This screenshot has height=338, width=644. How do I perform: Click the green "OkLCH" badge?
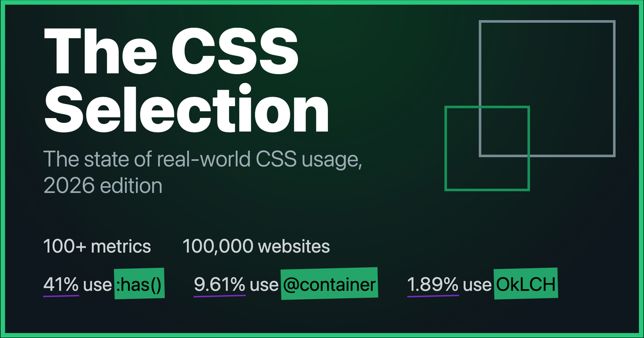tap(526, 285)
